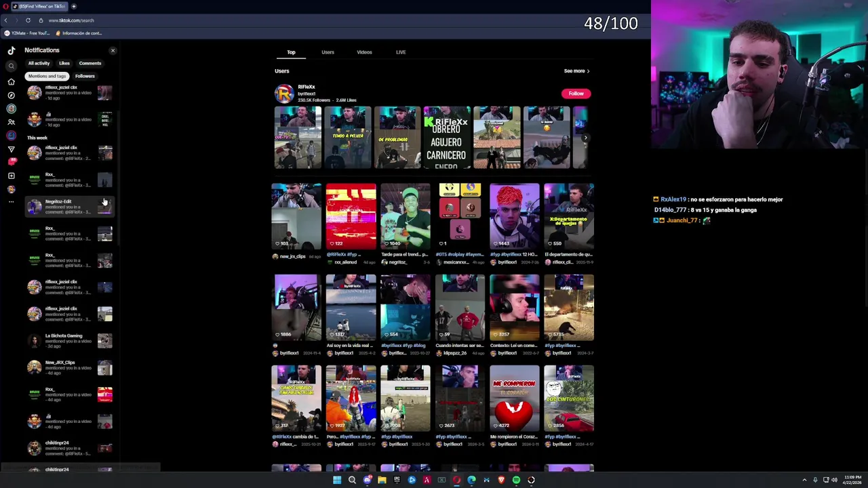Close the Notifications panel

click(113, 50)
